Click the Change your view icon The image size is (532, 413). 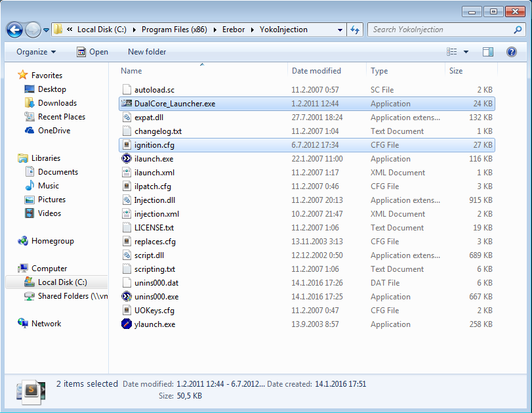[451, 52]
